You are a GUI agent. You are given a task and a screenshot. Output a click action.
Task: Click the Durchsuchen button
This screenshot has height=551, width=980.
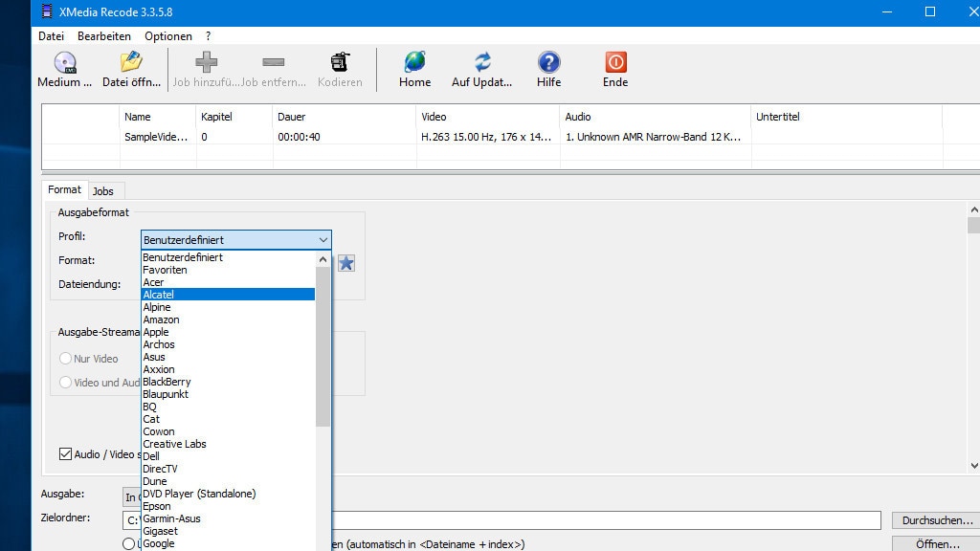[x=935, y=519]
